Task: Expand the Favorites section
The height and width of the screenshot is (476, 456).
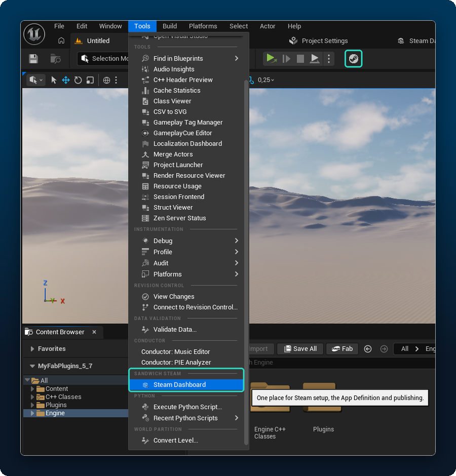Action: [32, 349]
